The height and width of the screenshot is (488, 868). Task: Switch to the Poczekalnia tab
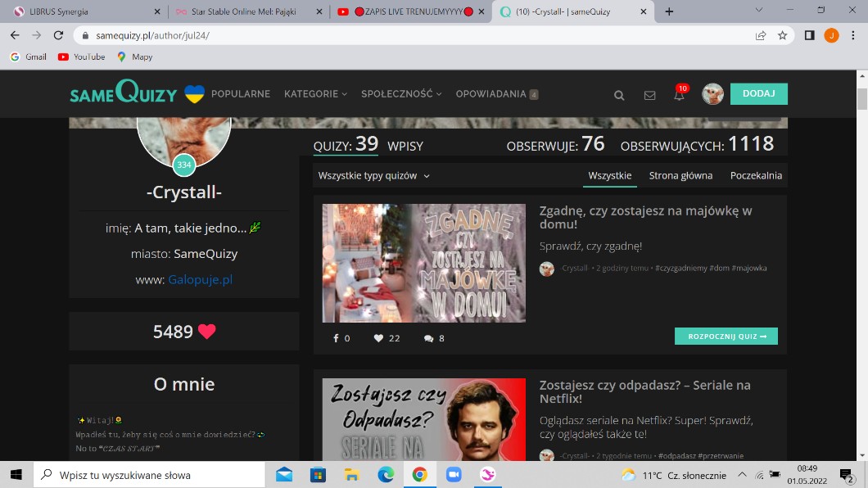tap(756, 175)
